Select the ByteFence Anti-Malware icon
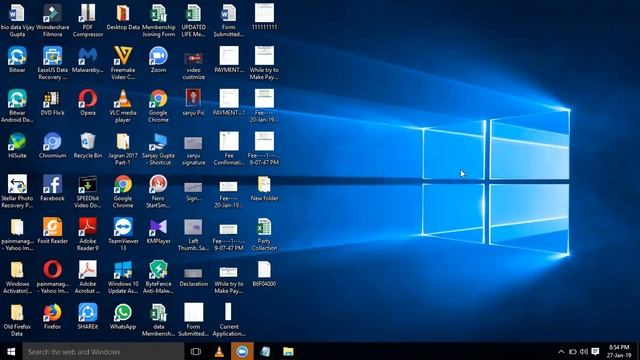Viewport: 640px width, 360px height. click(158, 277)
